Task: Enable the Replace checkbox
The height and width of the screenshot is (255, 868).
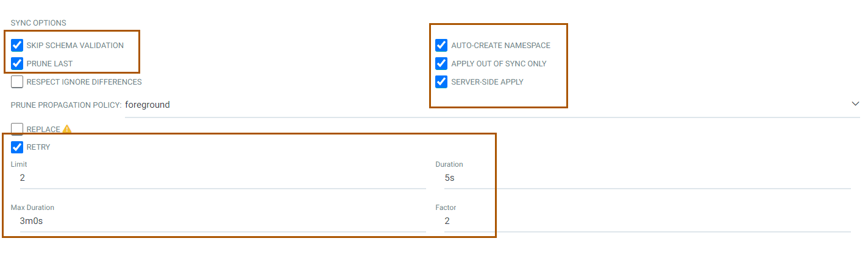Action: 17,129
